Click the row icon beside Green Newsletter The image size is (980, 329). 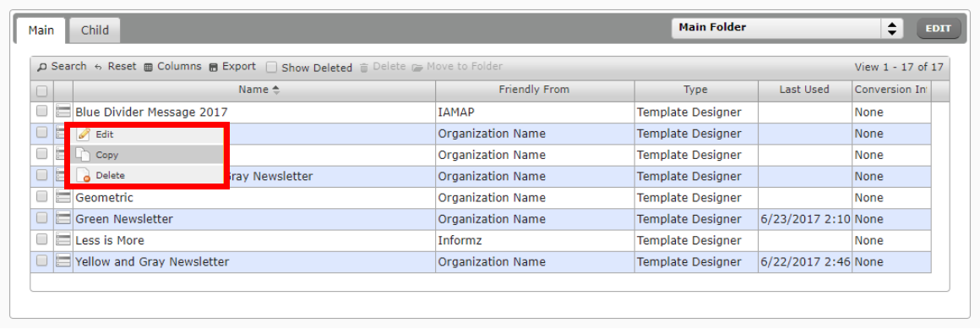[x=63, y=219]
